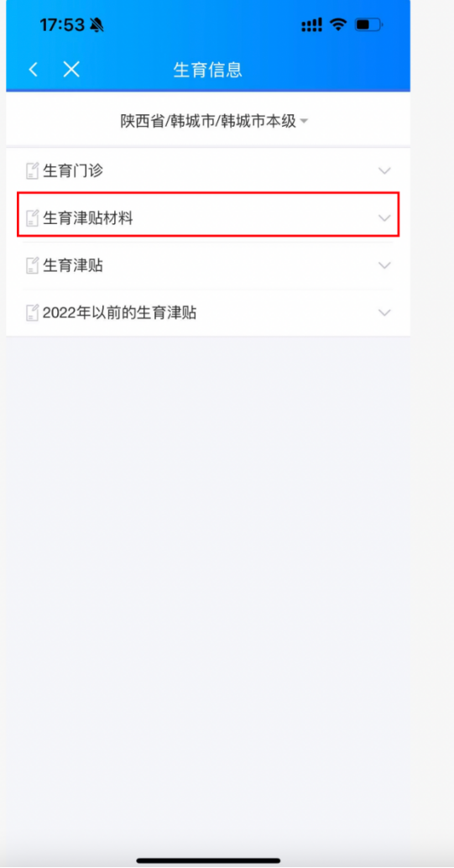Image resolution: width=454 pixels, height=868 pixels.
Task: Click the document icon beside 生育津贴材料
Action: point(33,218)
